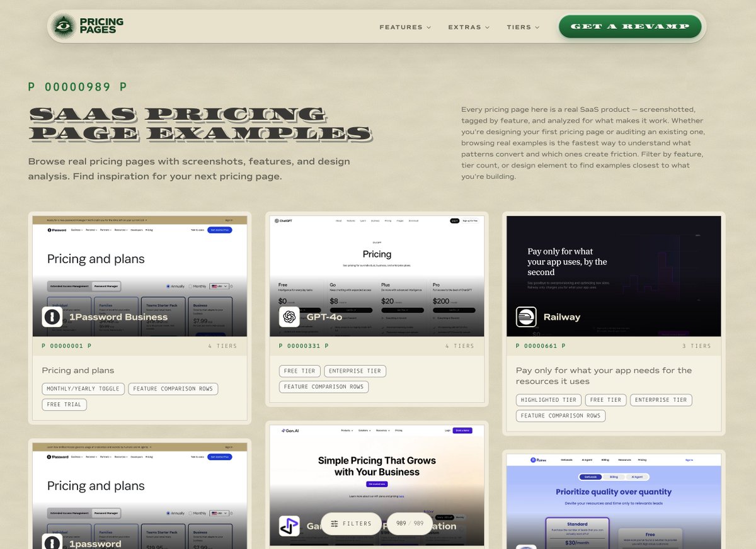Select Feature Comparison Rows tag on GPT-4o card
The image size is (756, 549).
[324, 387]
